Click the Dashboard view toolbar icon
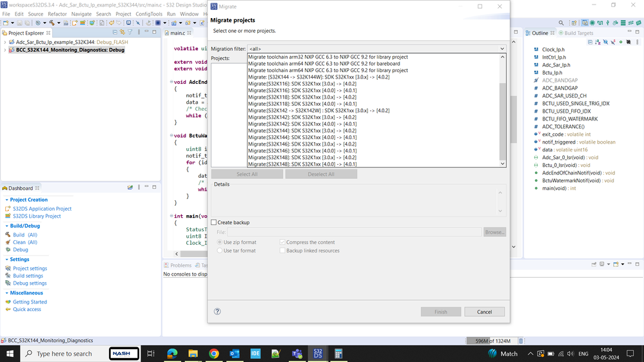 coord(130,187)
